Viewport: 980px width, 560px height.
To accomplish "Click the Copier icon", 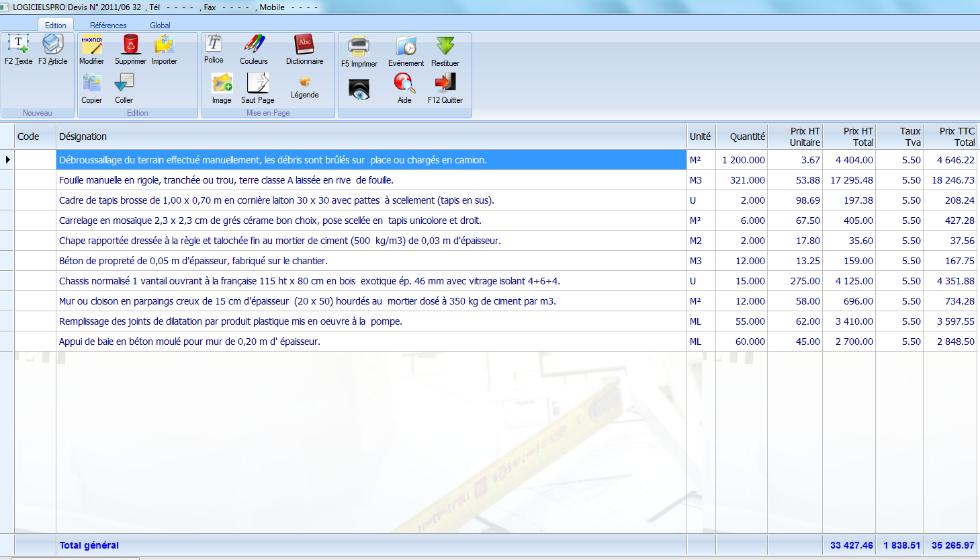I will coord(91,84).
